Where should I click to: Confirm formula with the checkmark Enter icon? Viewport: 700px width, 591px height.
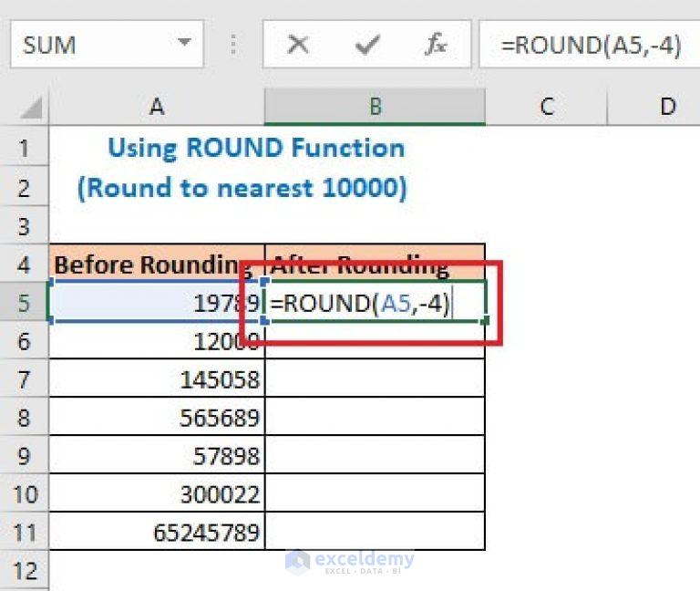pos(367,45)
